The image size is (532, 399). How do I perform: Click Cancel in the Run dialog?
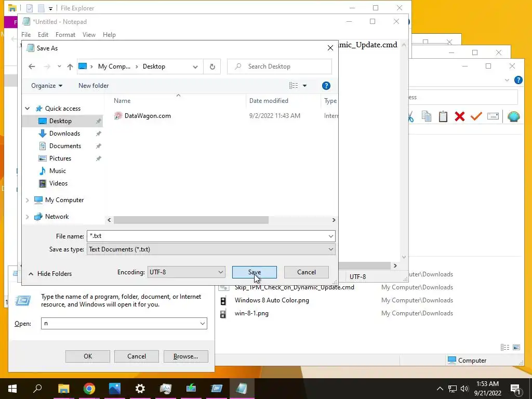[x=137, y=356]
